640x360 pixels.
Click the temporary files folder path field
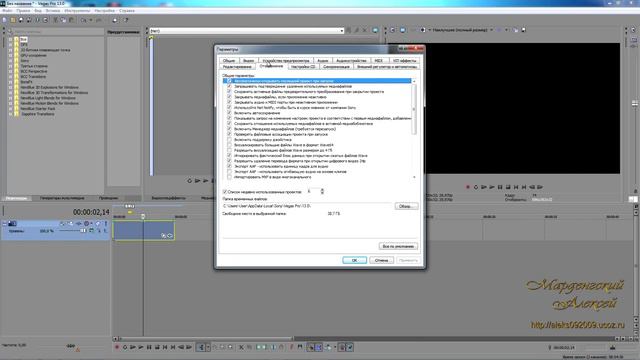tap(307, 206)
